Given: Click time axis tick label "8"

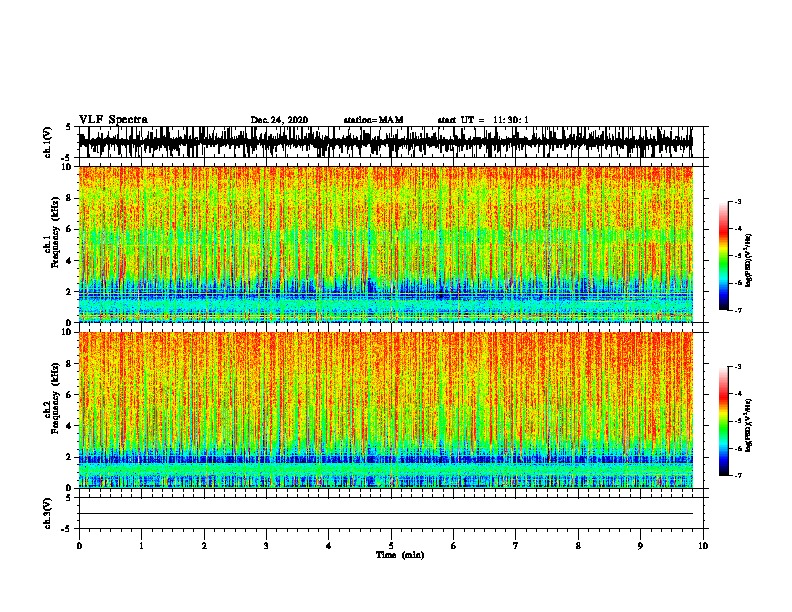Looking at the screenshot, I should tap(578, 546).
